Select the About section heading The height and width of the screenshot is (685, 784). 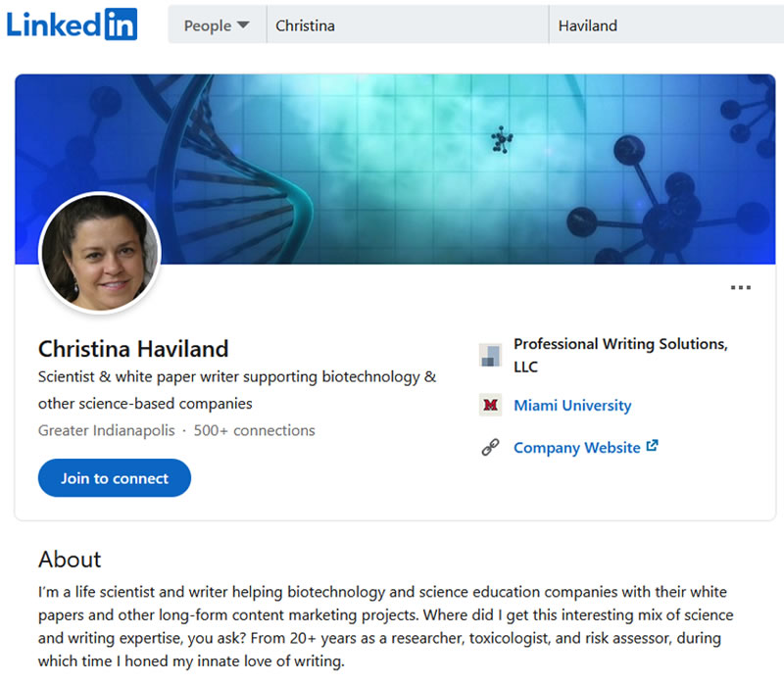(x=70, y=560)
